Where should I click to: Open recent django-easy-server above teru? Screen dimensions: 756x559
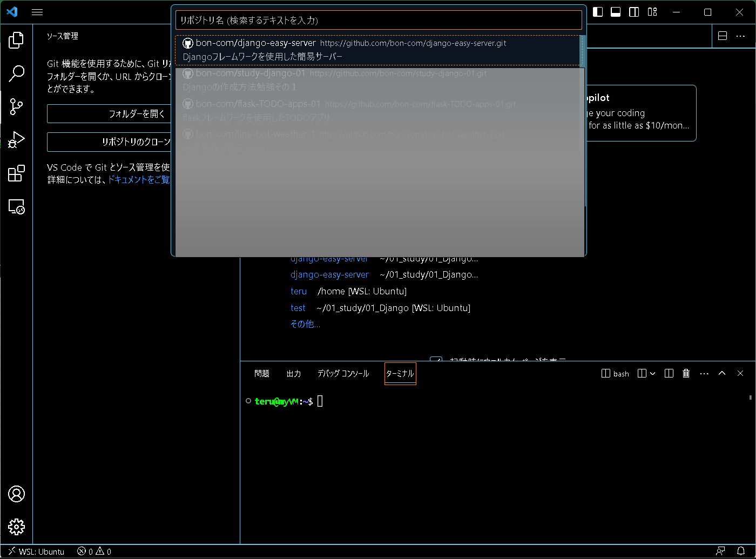point(329,274)
